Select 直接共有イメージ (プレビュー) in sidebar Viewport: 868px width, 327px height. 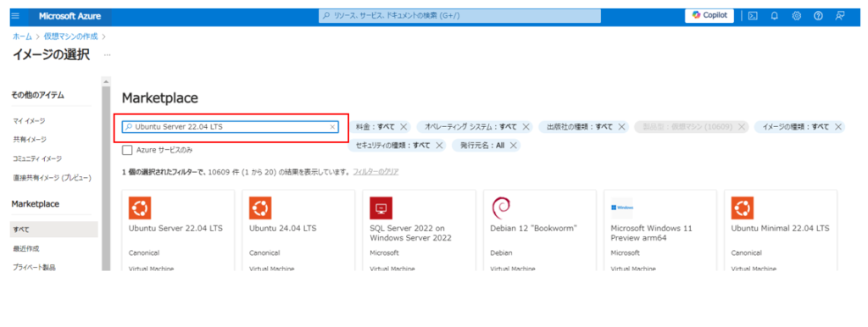point(52,178)
